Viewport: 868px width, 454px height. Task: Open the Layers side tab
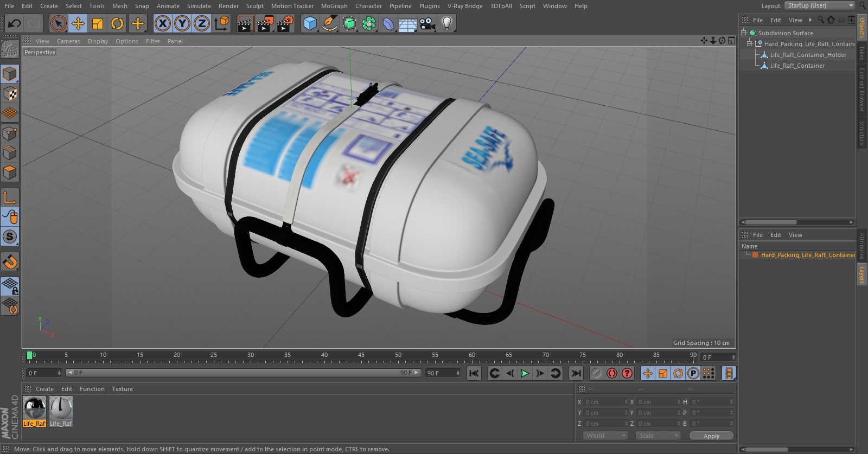tap(861, 274)
